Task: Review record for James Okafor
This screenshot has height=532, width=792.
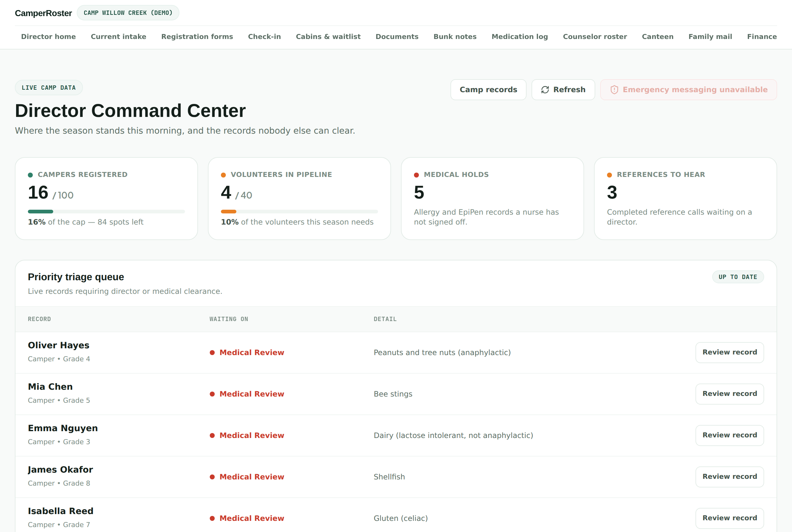Action: point(730,476)
